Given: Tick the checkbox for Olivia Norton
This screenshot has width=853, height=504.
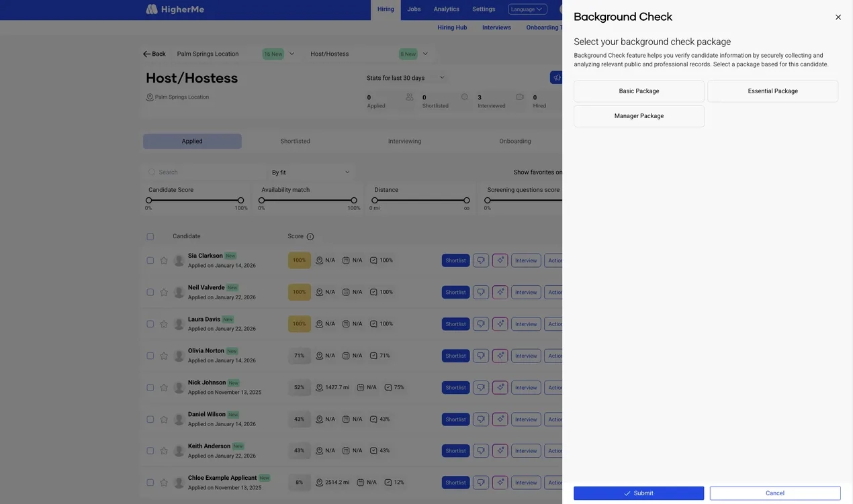Looking at the screenshot, I should [150, 356].
